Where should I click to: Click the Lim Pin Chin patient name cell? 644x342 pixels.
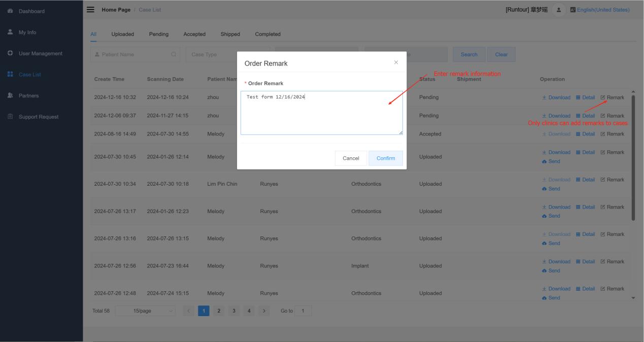coord(222,184)
